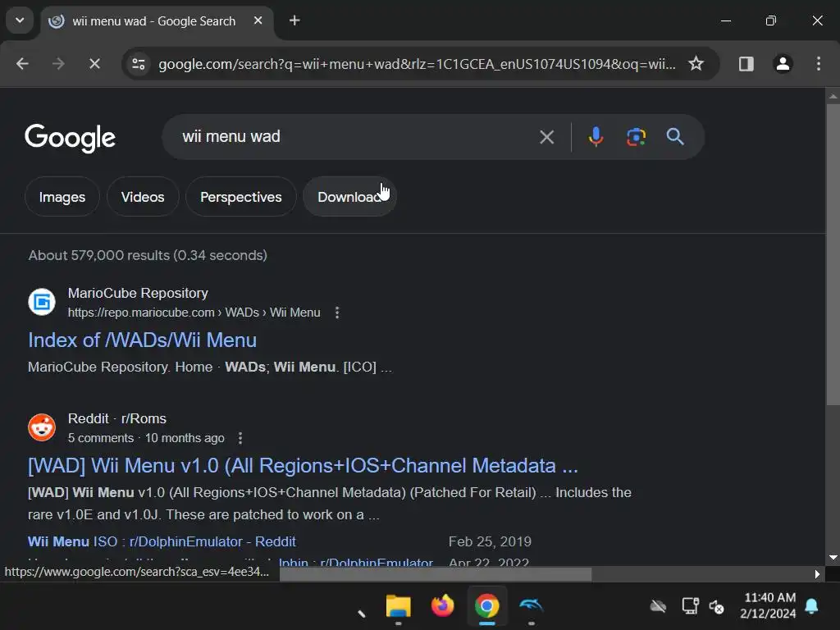Click the Reddit favicon icon
Viewport: 840px width, 630px height.
(x=42, y=427)
